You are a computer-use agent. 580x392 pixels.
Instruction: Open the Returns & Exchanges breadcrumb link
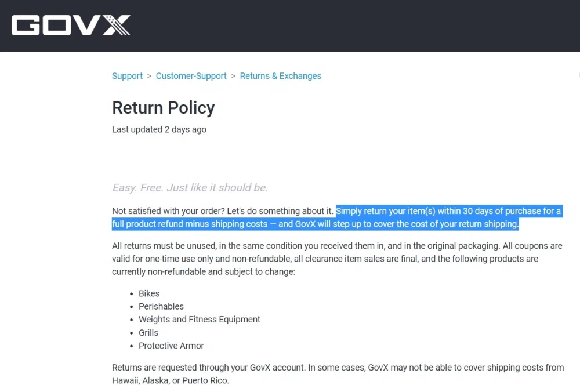point(280,76)
